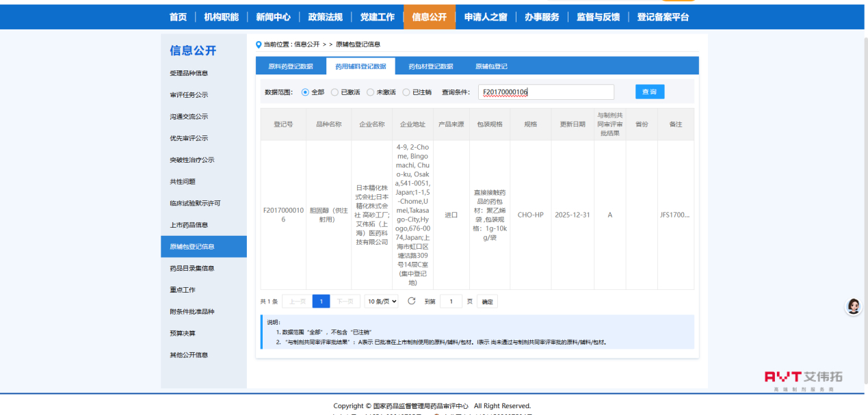Select page 1 in pagination

[x=321, y=302]
